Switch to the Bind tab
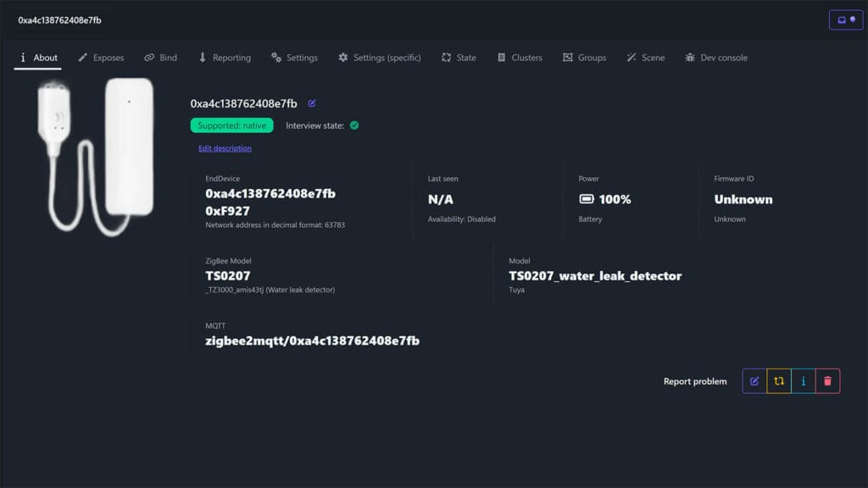The image size is (868, 488). pyautogui.click(x=161, y=58)
